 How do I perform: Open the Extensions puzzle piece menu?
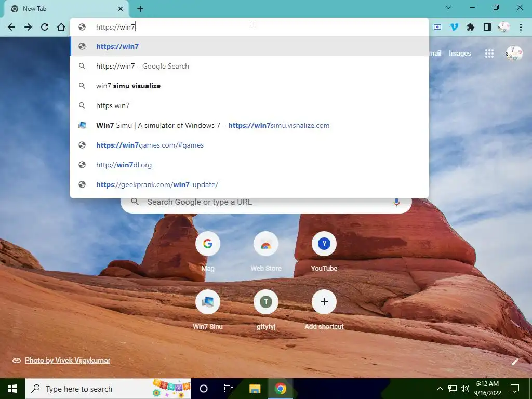(x=471, y=27)
